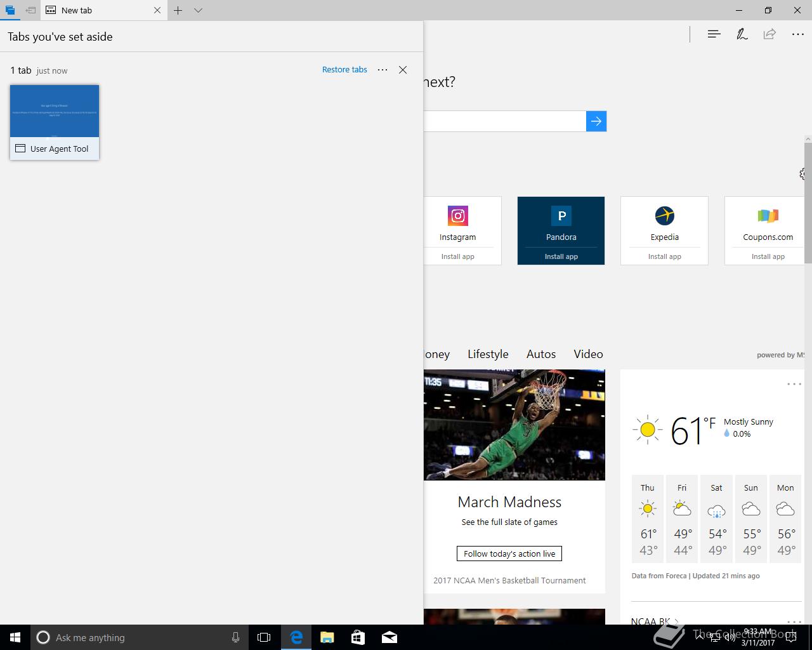Open a new tab with plus button
Image resolution: width=812 pixels, height=650 pixels.
point(178,10)
